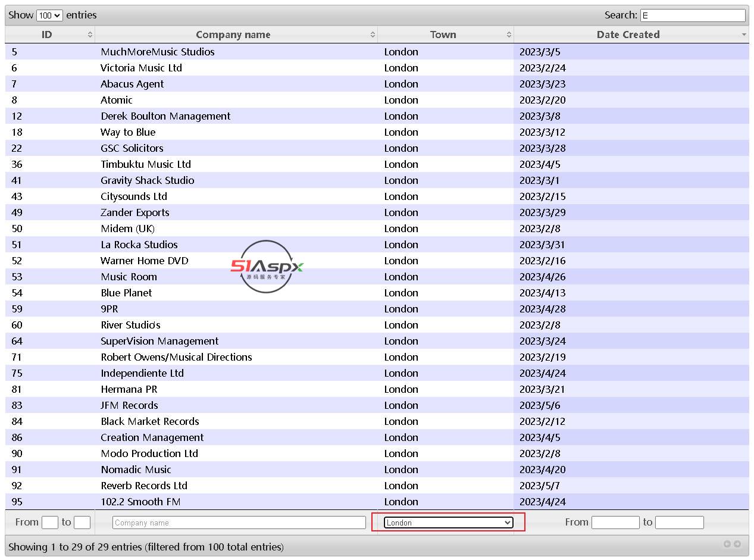Select the date 2023/4/26 for Music Room
Screen dimensions: 754x560
coord(543,277)
